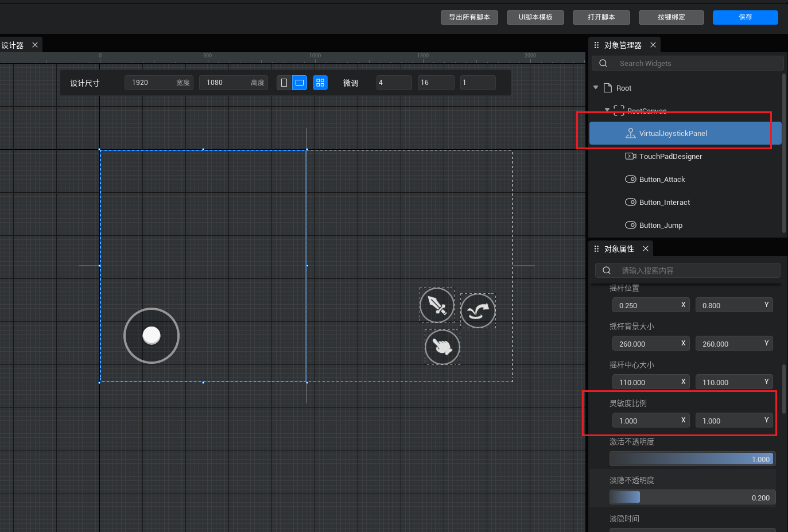The image size is (788, 532).
Task: Adjust the 淡隐不透明度 slider
Action: click(692, 497)
